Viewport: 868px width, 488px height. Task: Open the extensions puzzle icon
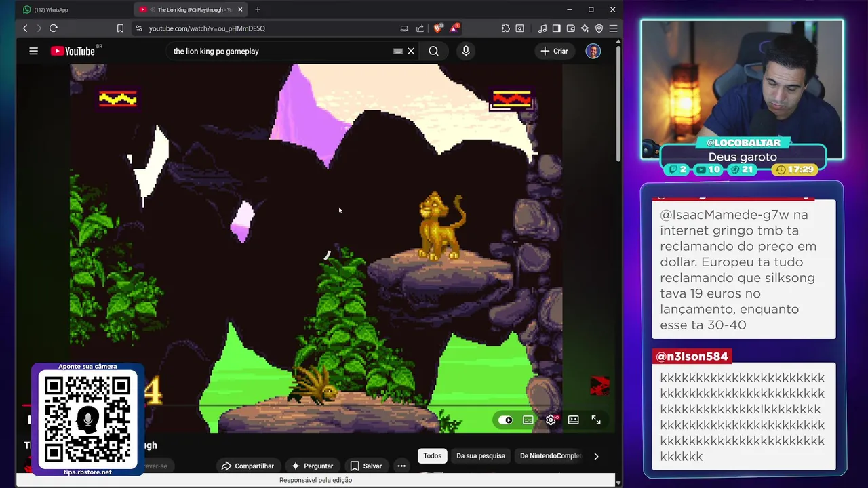click(x=506, y=28)
